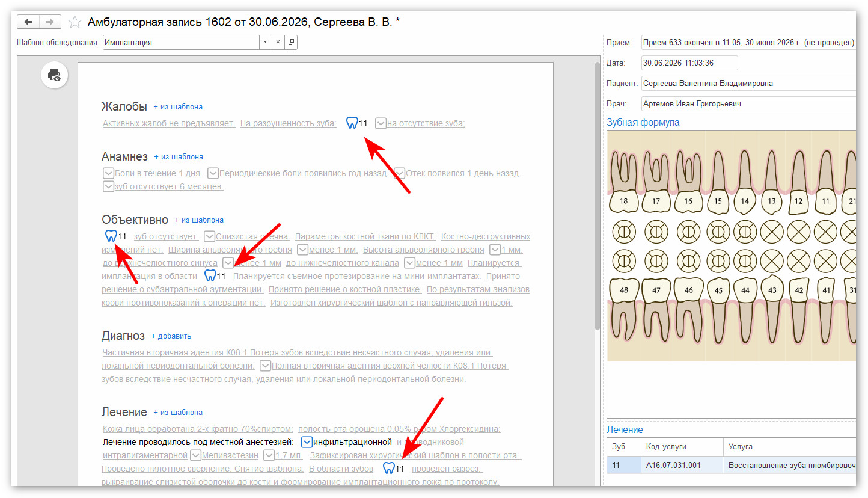Expand the Шаблон обследования dropdown
The width and height of the screenshot is (868, 498).
tap(265, 43)
